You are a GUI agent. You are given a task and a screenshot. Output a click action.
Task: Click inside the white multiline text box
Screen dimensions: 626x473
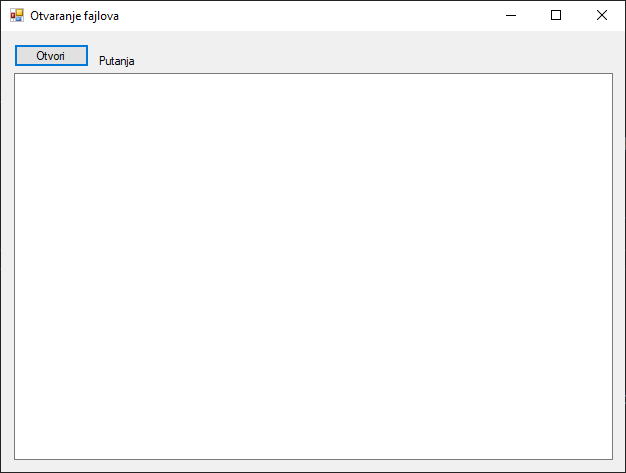click(313, 266)
